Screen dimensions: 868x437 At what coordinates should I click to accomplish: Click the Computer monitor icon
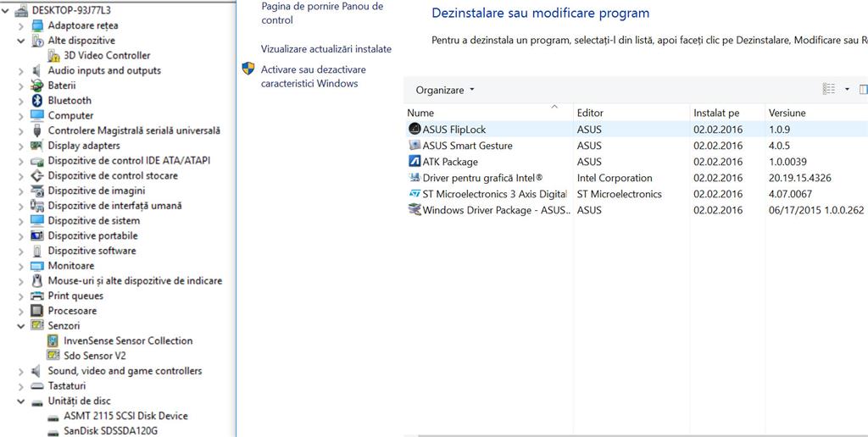37,115
